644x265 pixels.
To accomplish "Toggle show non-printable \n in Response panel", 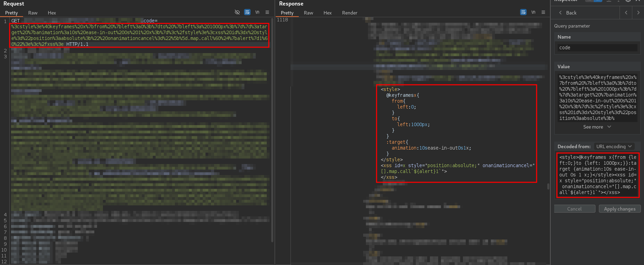I will (x=533, y=12).
